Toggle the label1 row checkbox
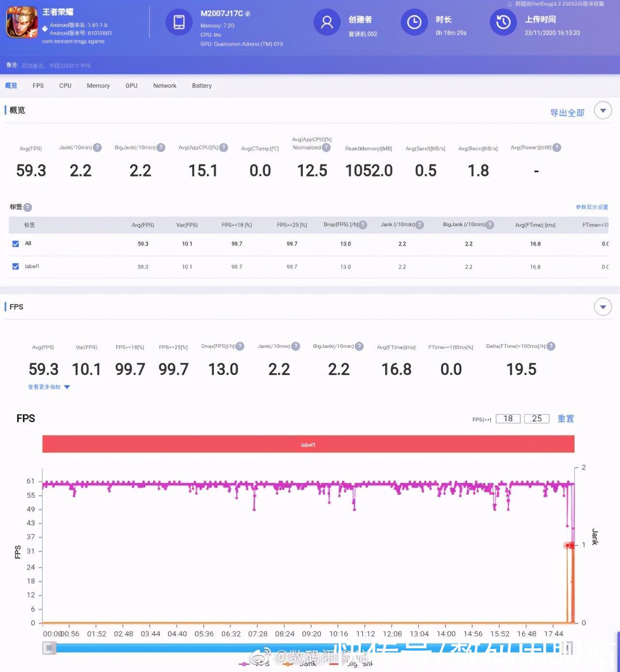 pos(15,266)
